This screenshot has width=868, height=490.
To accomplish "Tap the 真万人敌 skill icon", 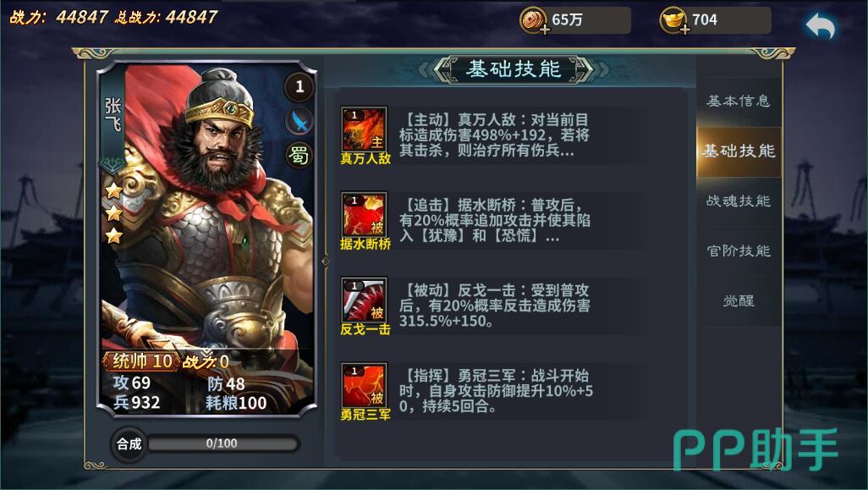I will 364,129.
